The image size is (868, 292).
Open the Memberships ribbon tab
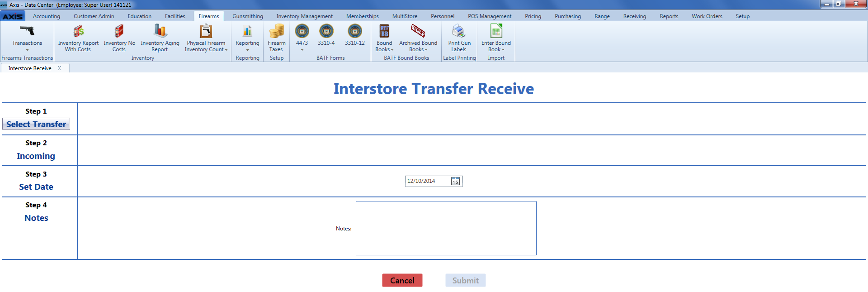click(x=363, y=16)
